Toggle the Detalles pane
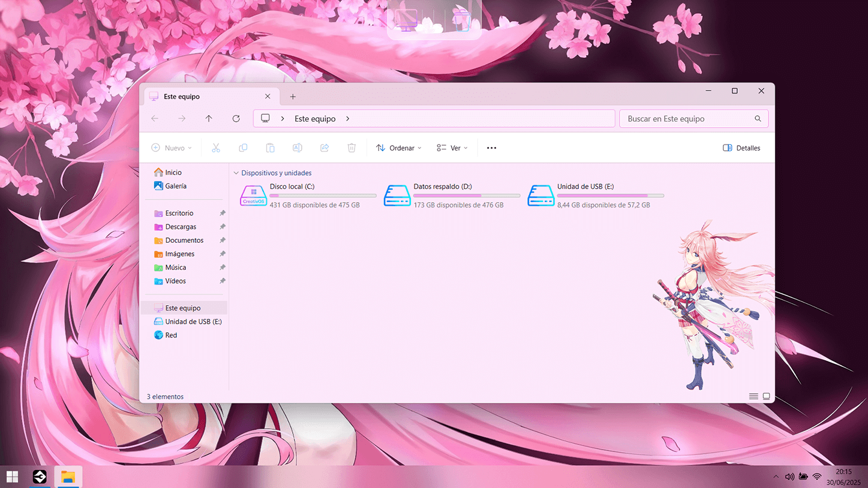Screen dimensions: 868x488 [741, 148]
